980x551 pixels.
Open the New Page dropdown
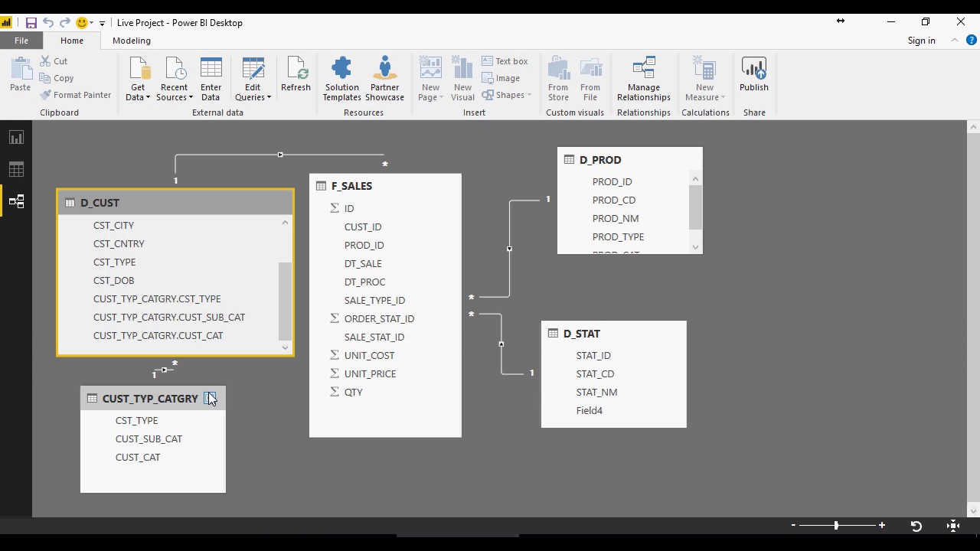[431, 79]
